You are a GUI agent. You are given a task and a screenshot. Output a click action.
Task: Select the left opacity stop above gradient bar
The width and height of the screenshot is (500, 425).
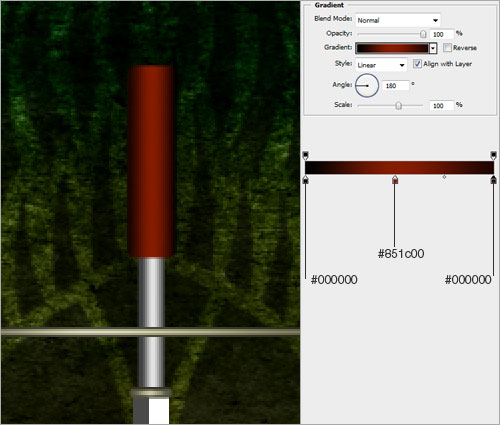(305, 155)
